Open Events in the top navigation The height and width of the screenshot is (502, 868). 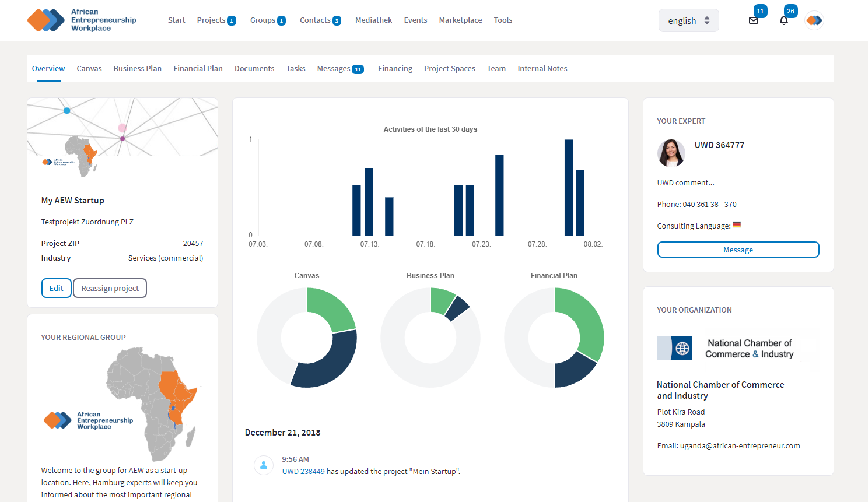pos(415,20)
